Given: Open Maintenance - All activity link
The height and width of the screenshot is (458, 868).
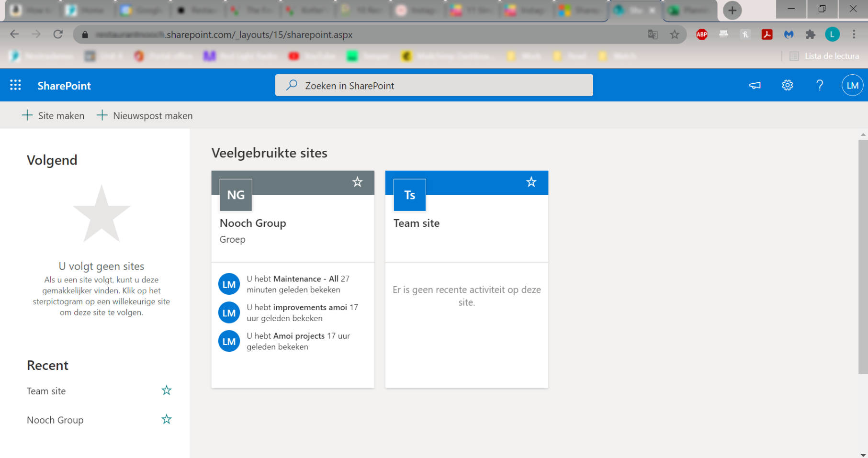Looking at the screenshot, I should click(306, 279).
